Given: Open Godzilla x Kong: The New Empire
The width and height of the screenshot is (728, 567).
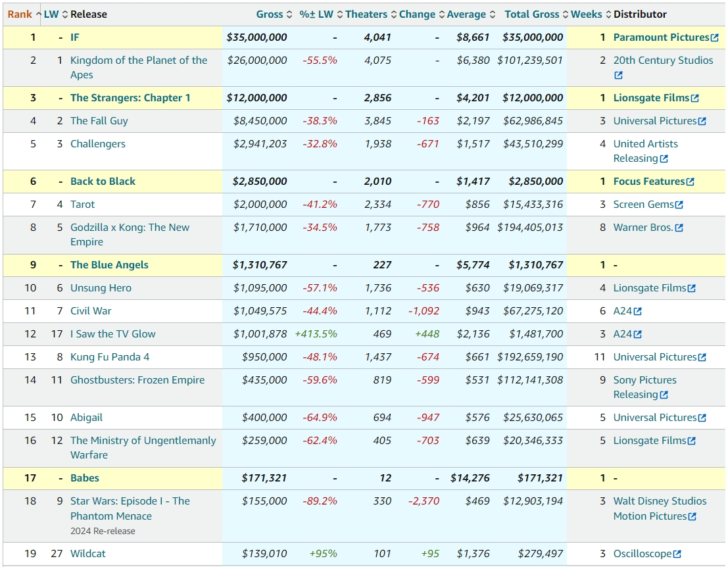Looking at the screenshot, I should point(130,235).
